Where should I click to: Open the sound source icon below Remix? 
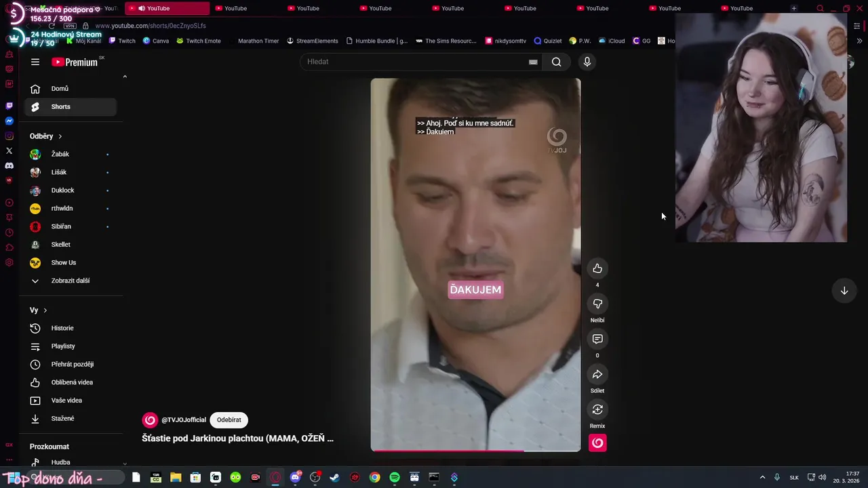coord(597,443)
